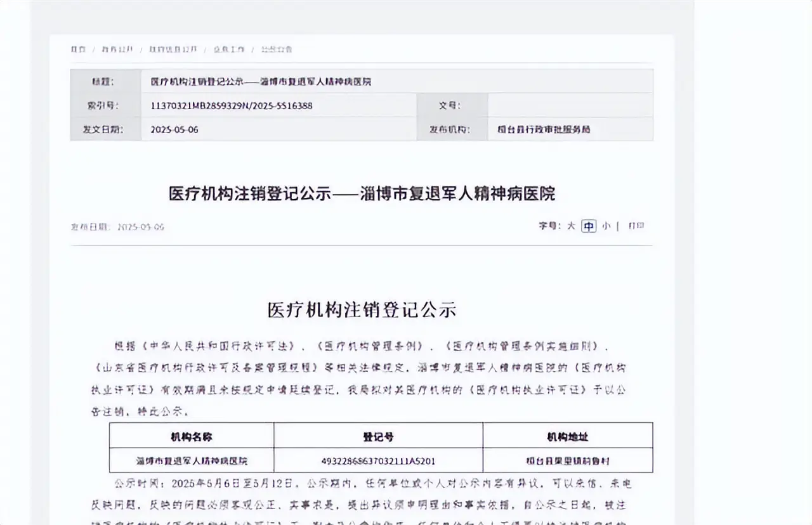Click the 打印 print button
Screen dimensions: 812x525
click(636, 226)
